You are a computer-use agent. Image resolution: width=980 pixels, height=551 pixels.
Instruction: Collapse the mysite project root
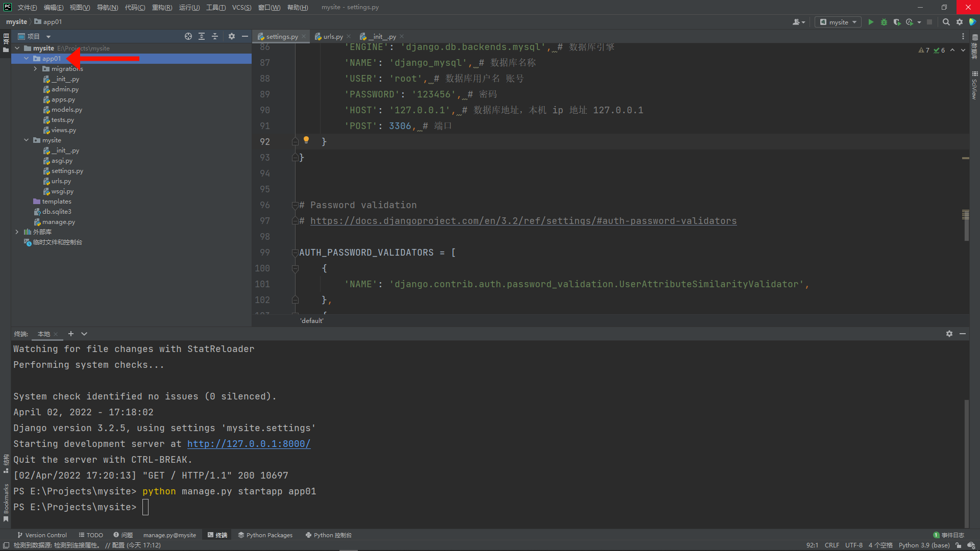(x=17, y=48)
